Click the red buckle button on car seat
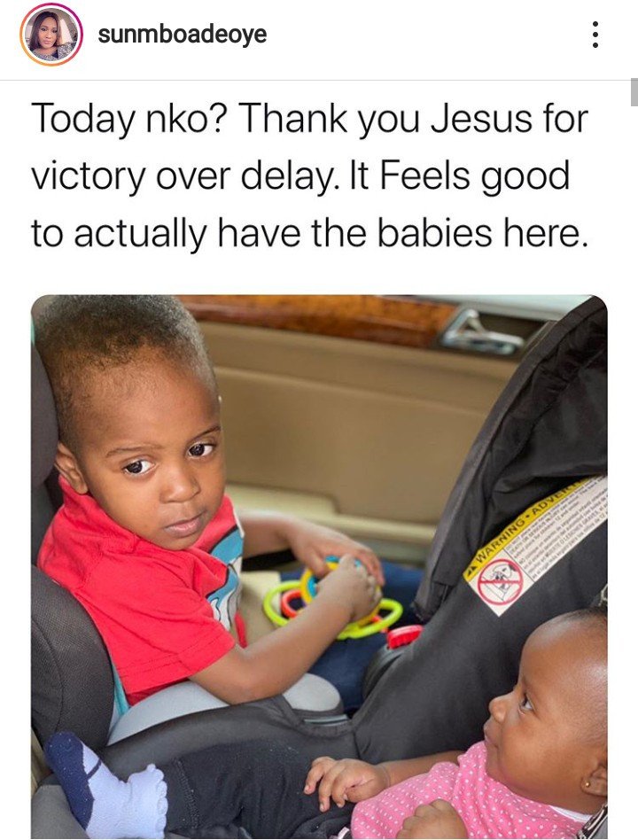638x840 pixels. tap(404, 636)
